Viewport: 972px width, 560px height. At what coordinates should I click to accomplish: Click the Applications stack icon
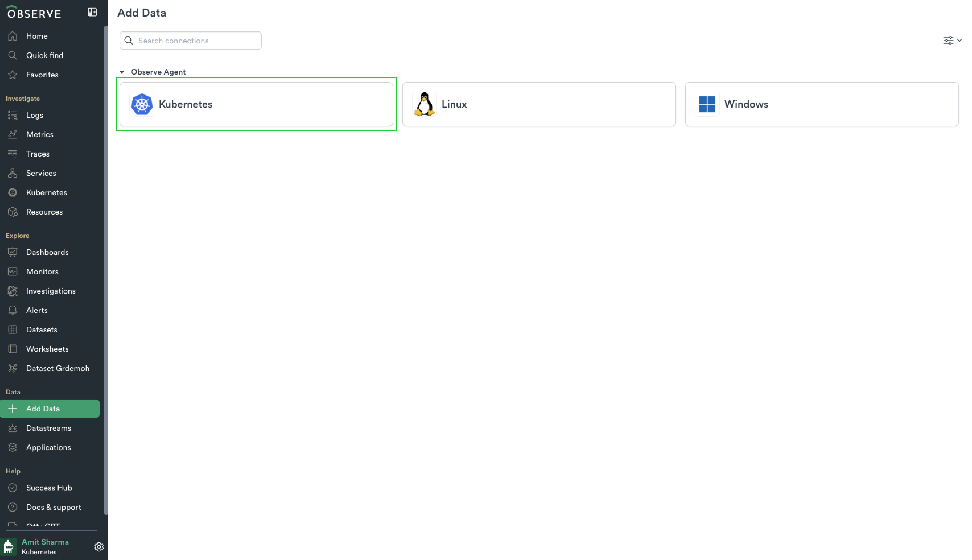pyautogui.click(x=13, y=447)
